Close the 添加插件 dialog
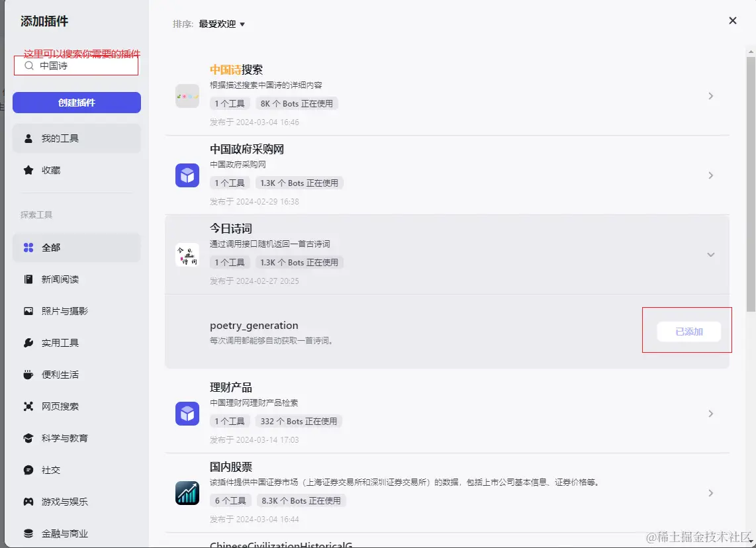 click(732, 21)
